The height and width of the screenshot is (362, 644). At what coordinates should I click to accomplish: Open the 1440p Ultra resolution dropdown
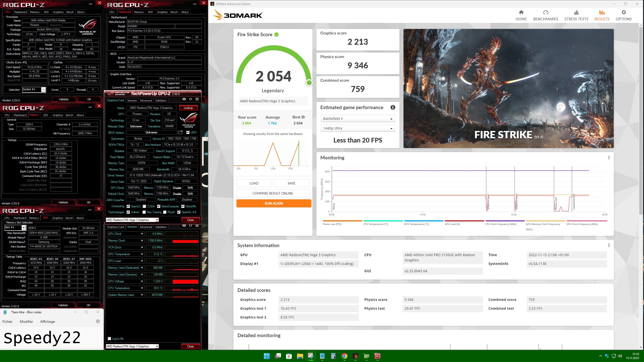click(x=357, y=128)
